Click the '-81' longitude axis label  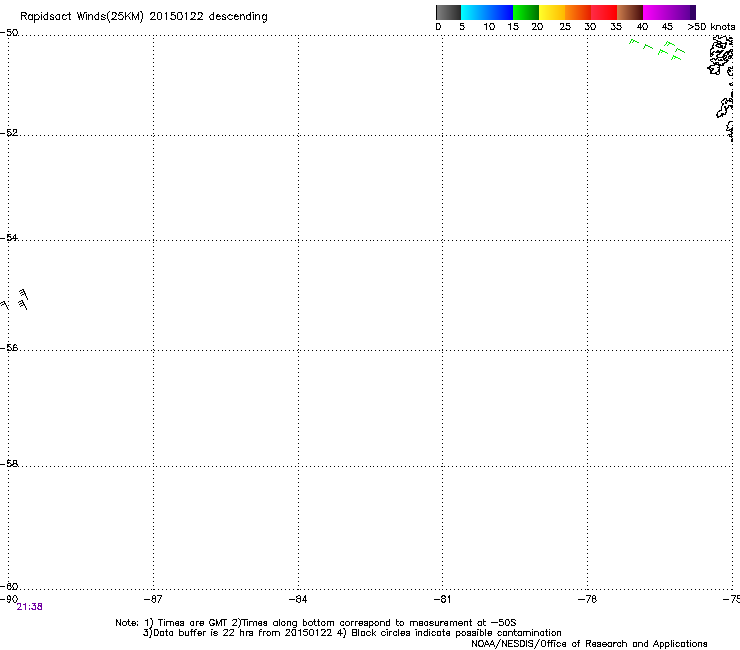tap(442, 599)
